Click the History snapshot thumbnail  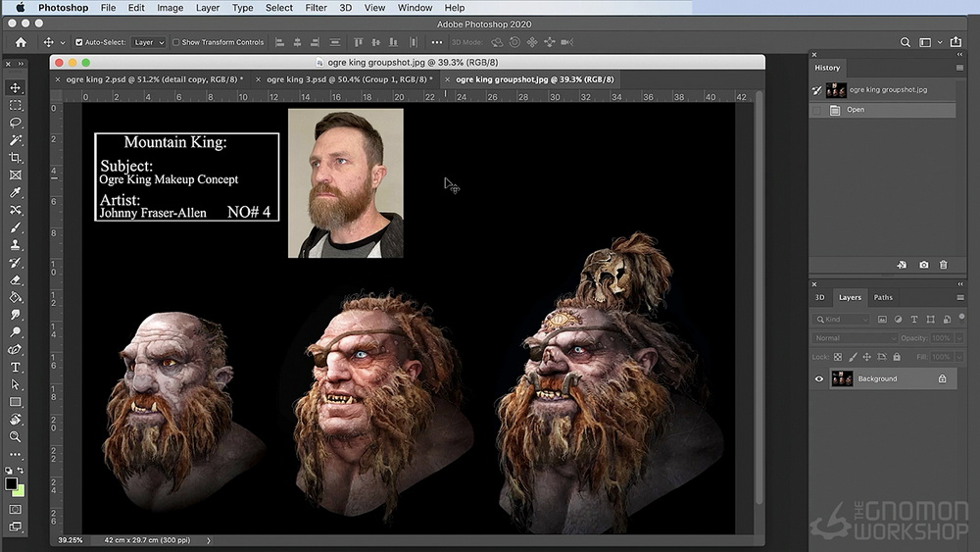click(836, 90)
